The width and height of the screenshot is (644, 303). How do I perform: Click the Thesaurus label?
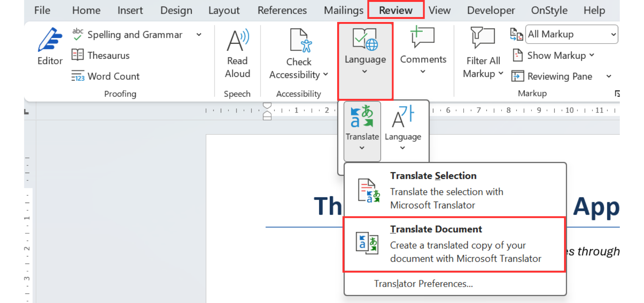click(109, 55)
